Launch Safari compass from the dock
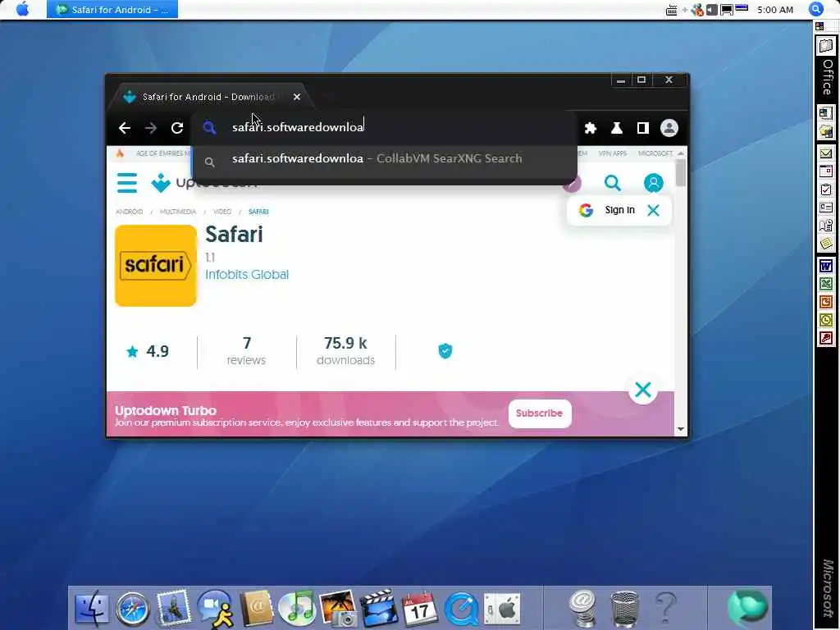Screen dimensions: 840x630 tap(133, 609)
